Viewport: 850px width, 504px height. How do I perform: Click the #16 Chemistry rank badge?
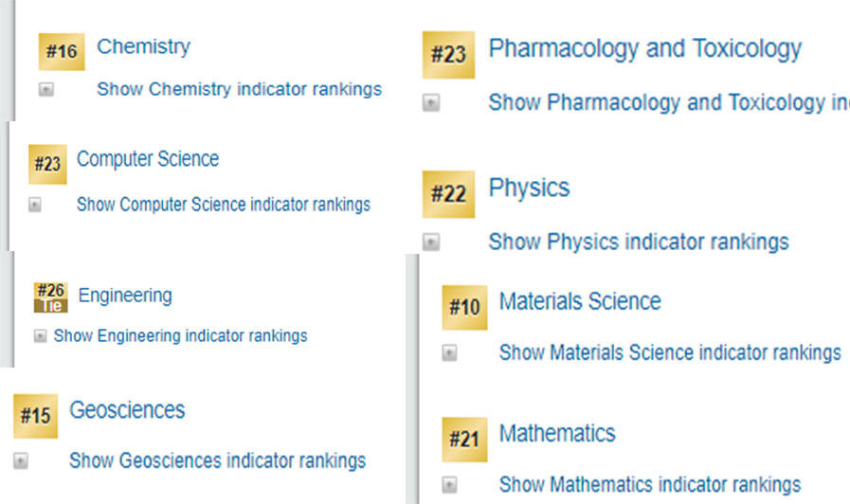(x=62, y=52)
